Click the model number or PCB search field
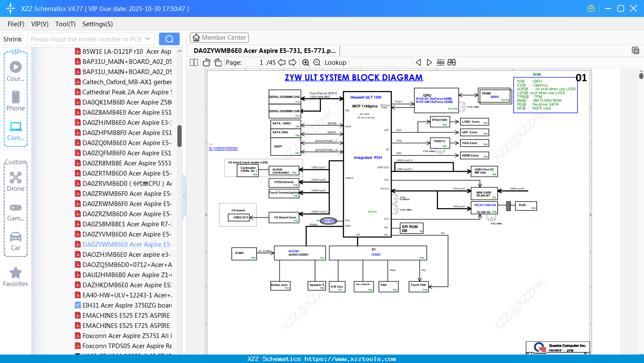Screen dimensions: 644x363 coord(86,39)
